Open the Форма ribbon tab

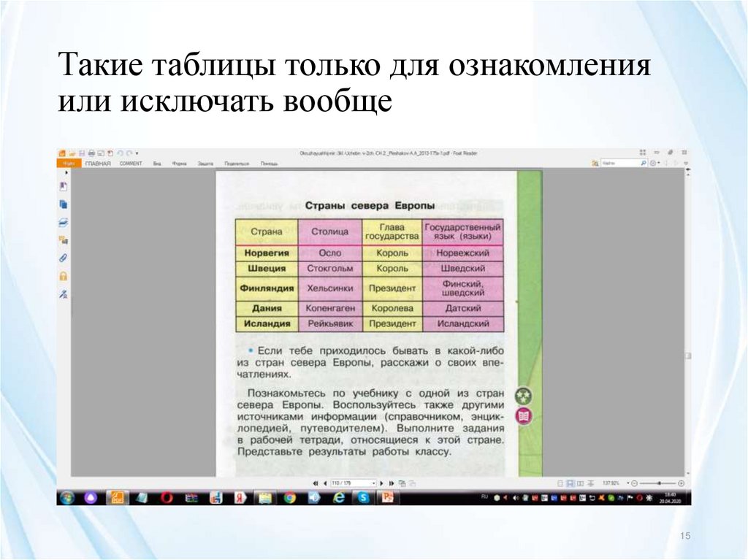click(x=180, y=164)
